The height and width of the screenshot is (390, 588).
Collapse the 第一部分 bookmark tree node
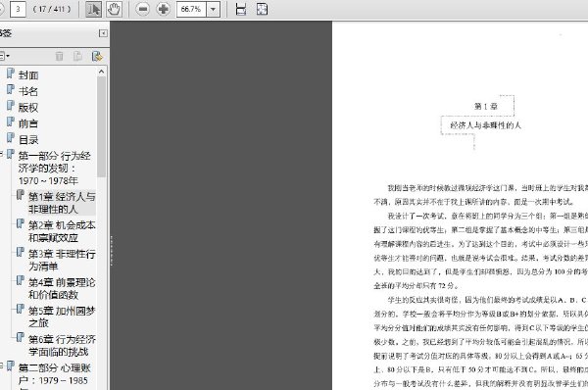[1, 154]
